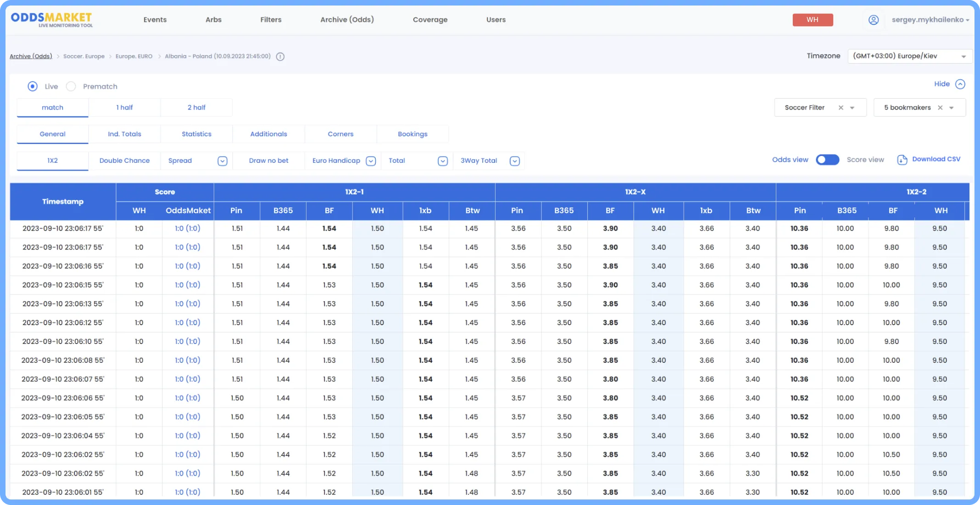
Task: Click the 1:0 (1:0) score link in first row
Action: [x=187, y=228]
